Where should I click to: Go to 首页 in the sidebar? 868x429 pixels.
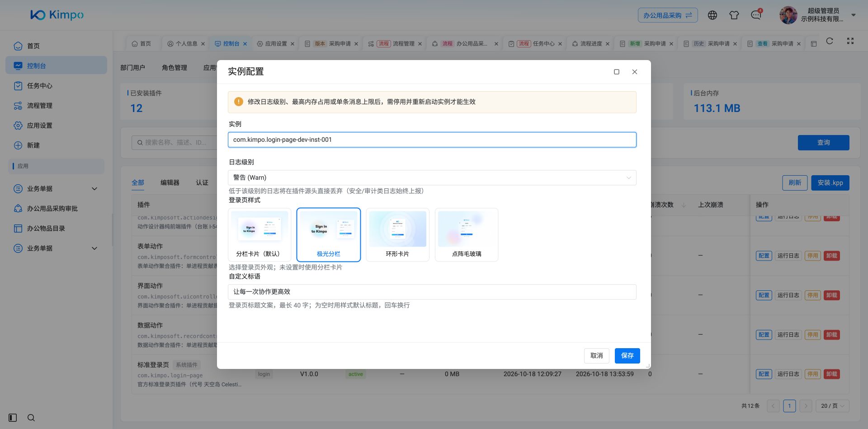click(x=56, y=46)
